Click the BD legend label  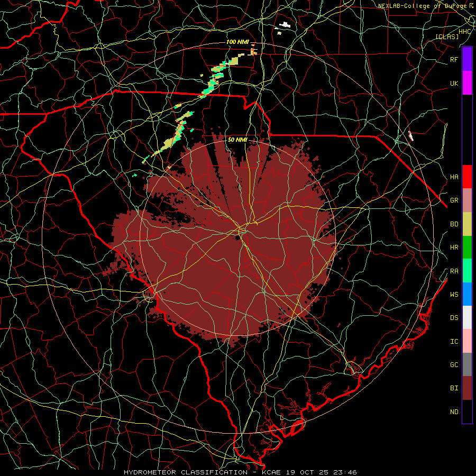(x=454, y=224)
